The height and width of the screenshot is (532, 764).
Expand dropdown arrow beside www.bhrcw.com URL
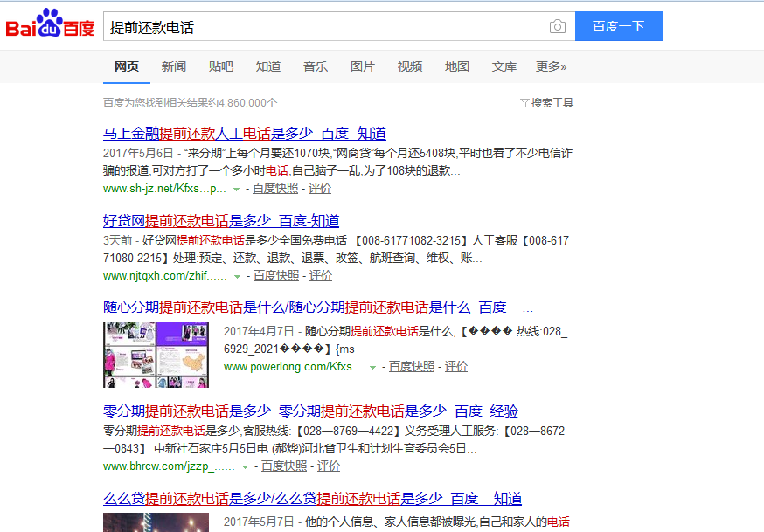245,467
